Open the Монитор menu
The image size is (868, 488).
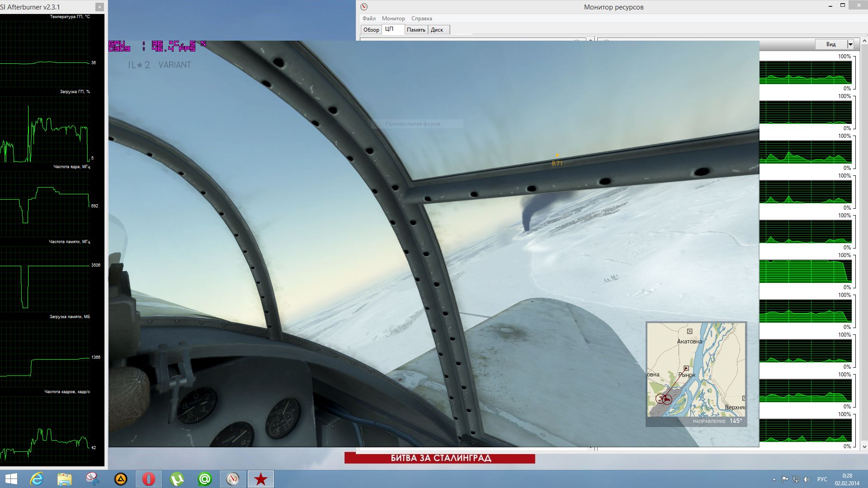point(393,19)
